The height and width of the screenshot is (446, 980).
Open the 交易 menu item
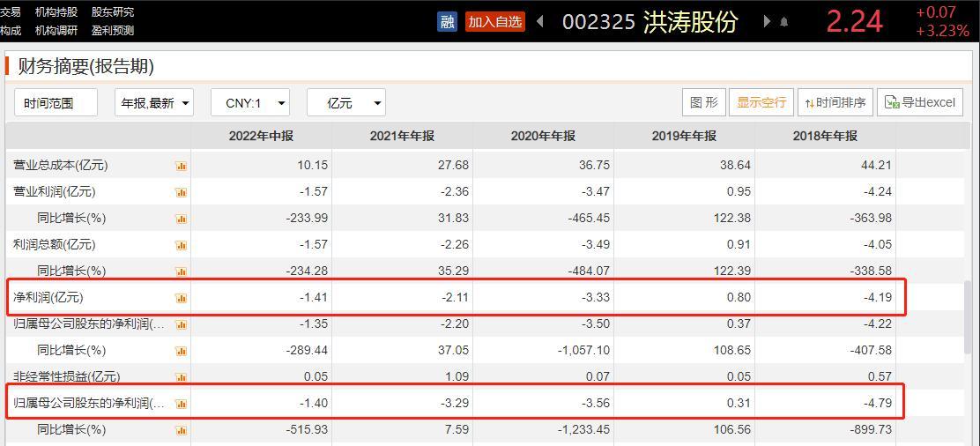pos(10,11)
